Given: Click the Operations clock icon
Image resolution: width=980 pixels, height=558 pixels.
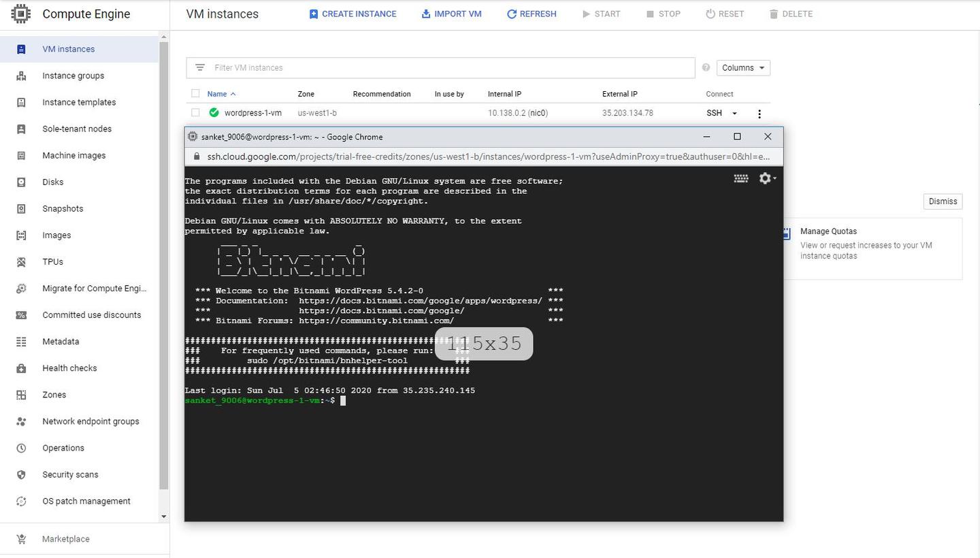Looking at the screenshot, I should click(x=21, y=448).
